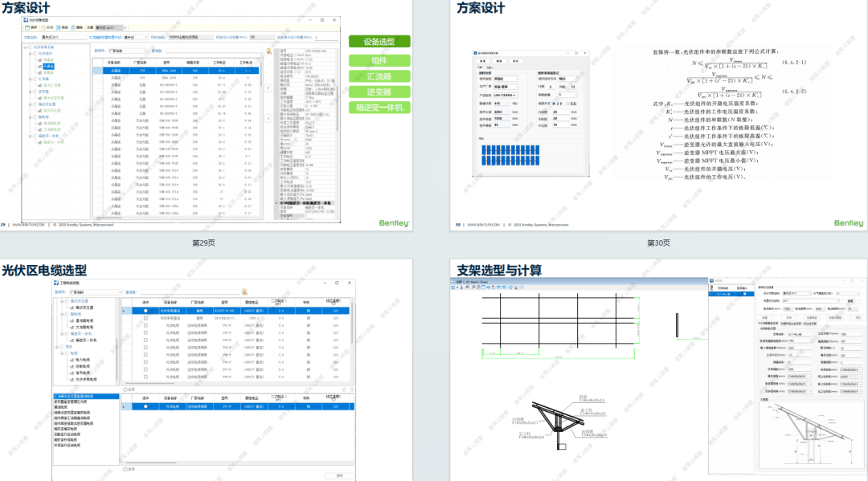
Task: Click the green 逆变器 button
Action: (379, 92)
